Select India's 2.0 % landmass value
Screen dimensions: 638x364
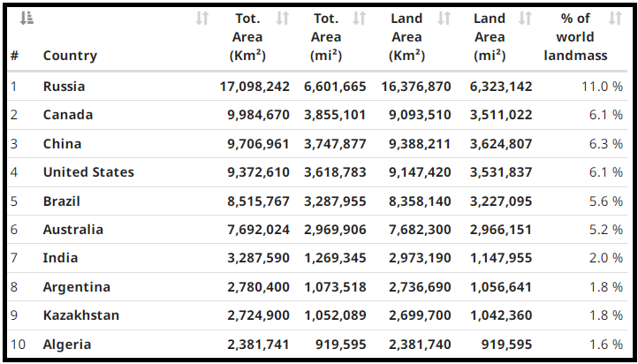pyautogui.click(x=605, y=258)
